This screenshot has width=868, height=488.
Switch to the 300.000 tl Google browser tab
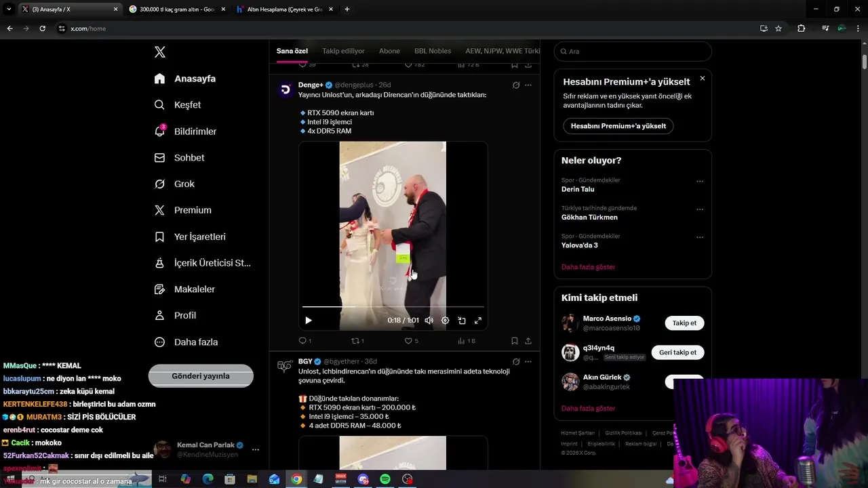tap(176, 9)
